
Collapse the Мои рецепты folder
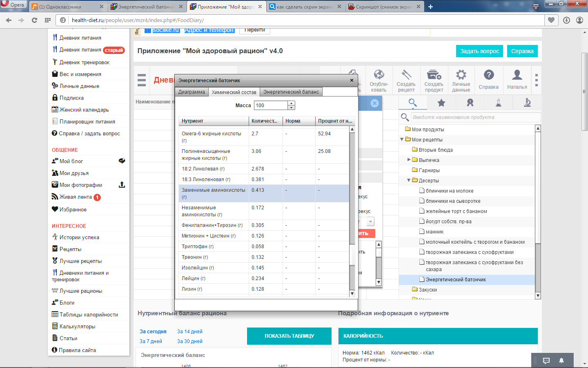pyautogui.click(x=402, y=139)
